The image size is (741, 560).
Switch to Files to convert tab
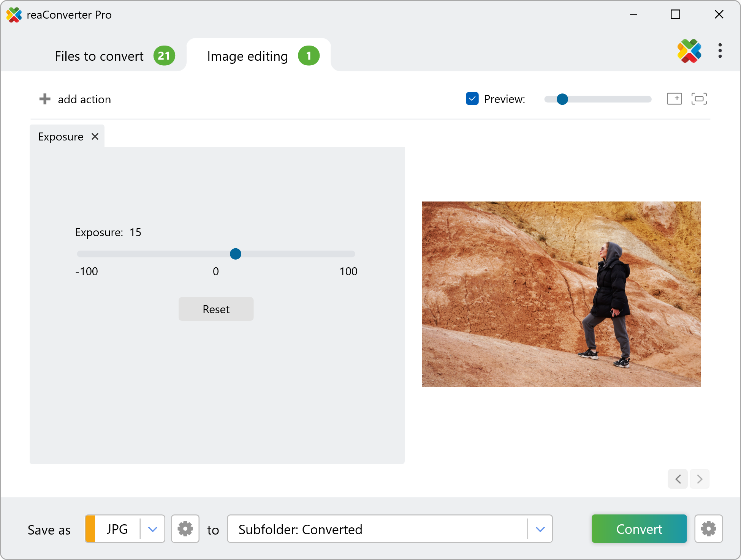tap(99, 56)
